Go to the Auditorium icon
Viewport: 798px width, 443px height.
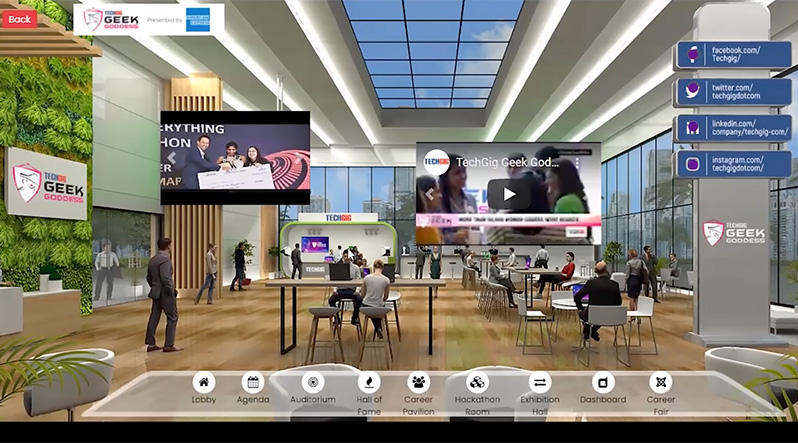(313, 382)
